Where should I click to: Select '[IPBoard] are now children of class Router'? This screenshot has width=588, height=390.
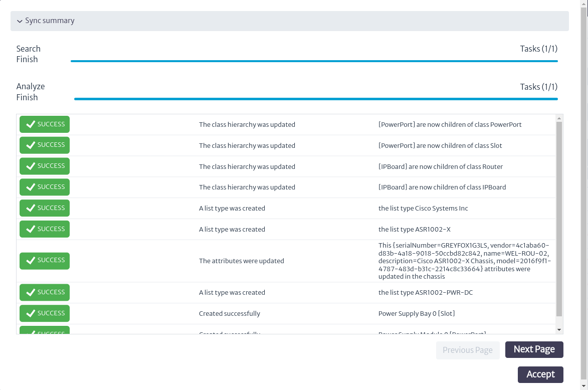click(440, 166)
